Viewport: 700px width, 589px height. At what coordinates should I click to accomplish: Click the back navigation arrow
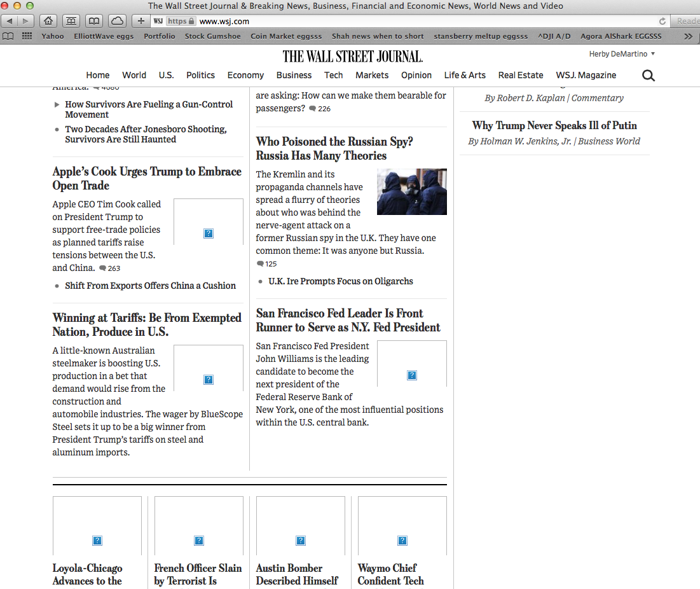8,20
